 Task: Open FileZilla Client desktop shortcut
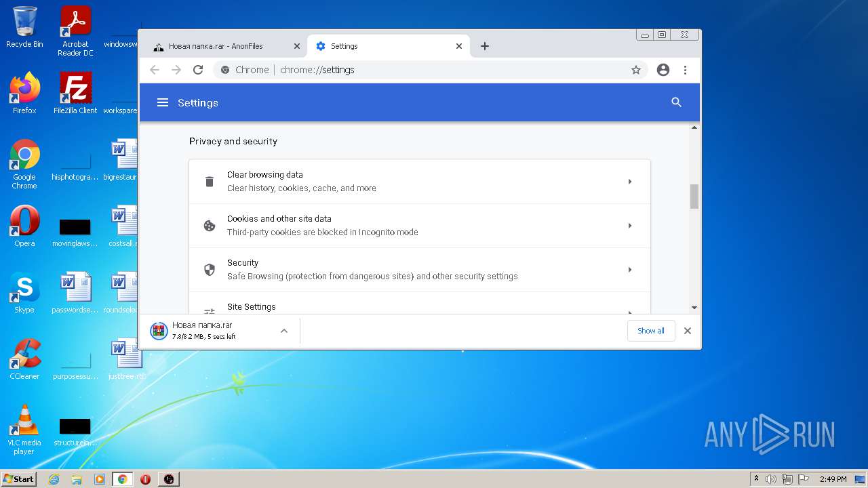click(x=75, y=94)
